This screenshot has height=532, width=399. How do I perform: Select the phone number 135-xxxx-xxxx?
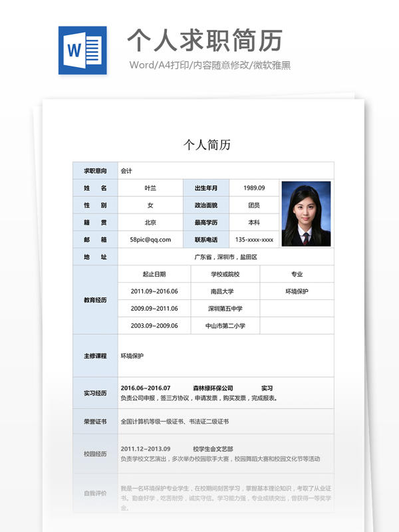pyautogui.click(x=254, y=239)
